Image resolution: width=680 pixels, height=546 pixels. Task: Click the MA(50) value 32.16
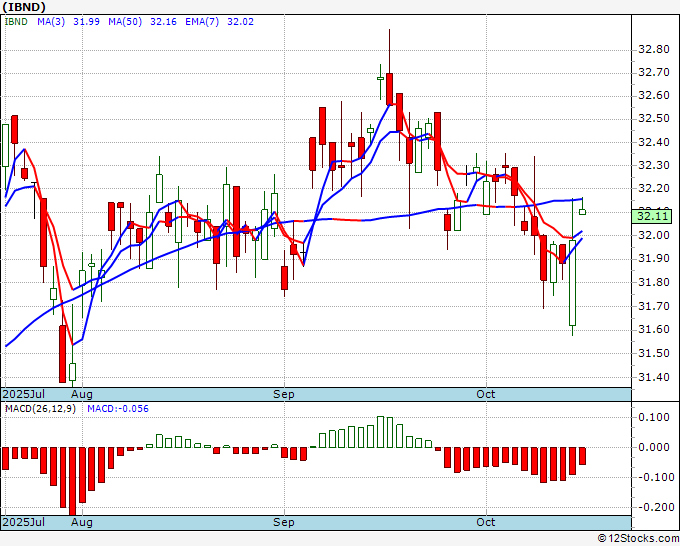pos(163,22)
